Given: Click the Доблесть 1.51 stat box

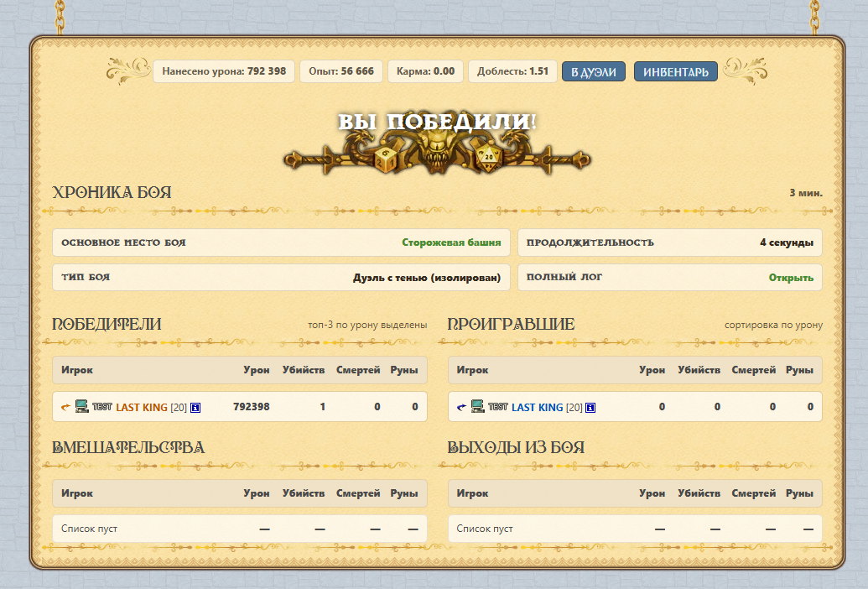Looking at the screenshot, I should coord(512,71).
